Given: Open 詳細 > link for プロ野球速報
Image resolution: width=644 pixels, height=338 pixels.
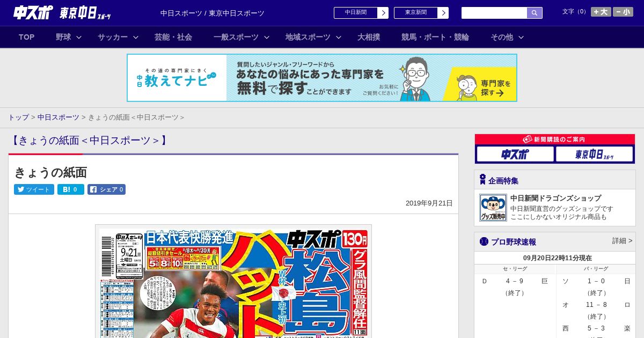Looking at the screenshot, I should (622, 241).
